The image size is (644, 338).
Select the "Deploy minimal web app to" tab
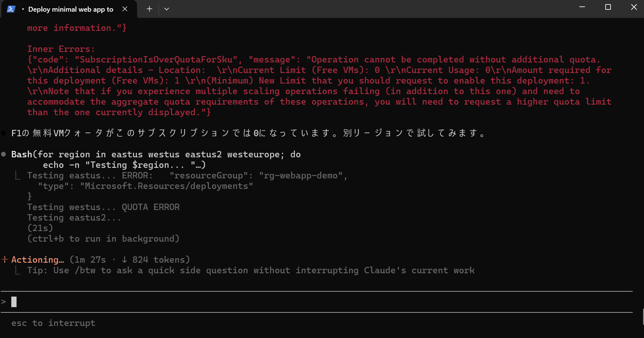(70, 9)
